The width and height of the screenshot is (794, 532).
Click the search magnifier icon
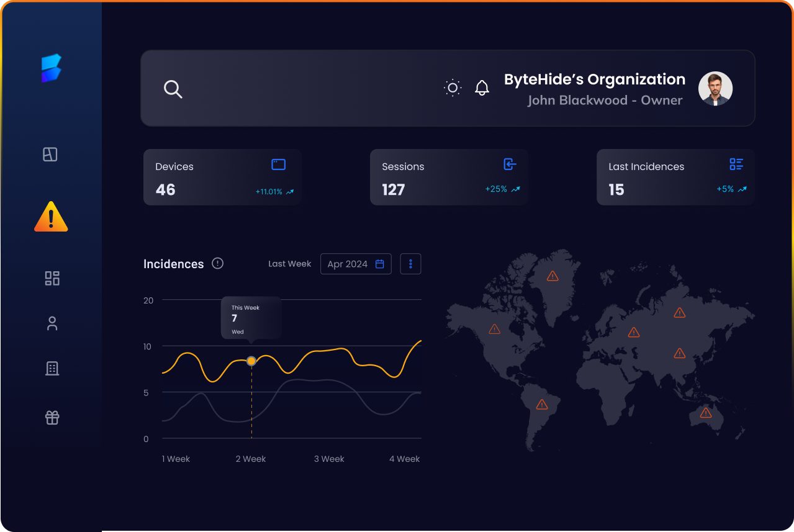(173, 89)
